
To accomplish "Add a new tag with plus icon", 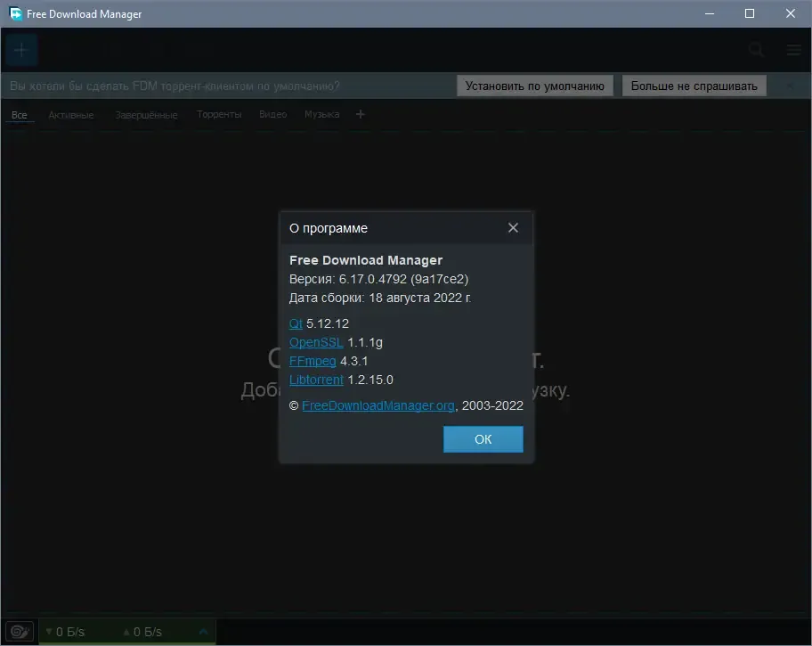I will pos(361,114).
